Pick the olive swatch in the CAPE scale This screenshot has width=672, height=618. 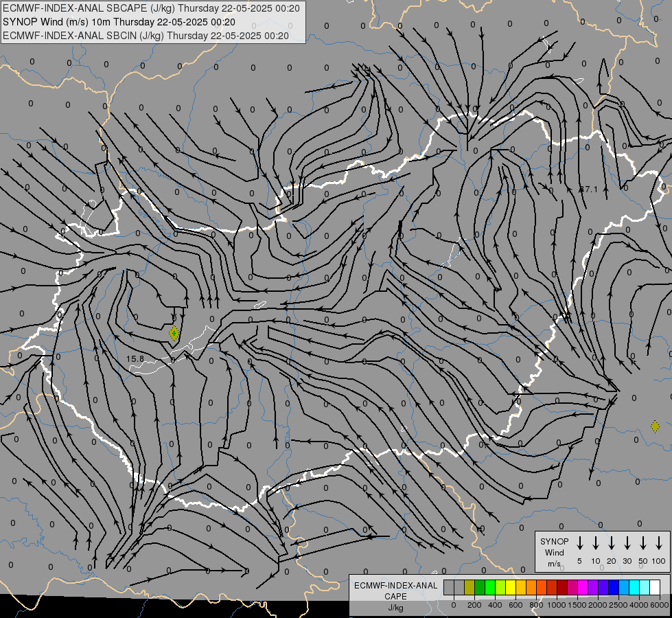pos(470,588)
